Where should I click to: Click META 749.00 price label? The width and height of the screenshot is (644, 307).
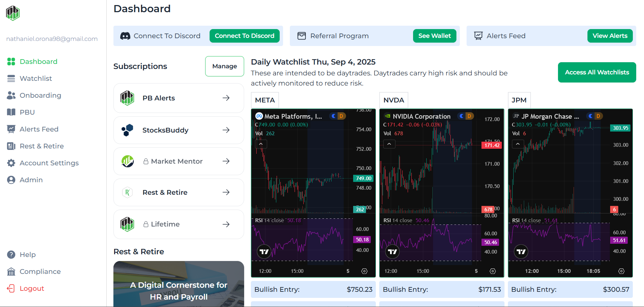click(x=364, y=178)
